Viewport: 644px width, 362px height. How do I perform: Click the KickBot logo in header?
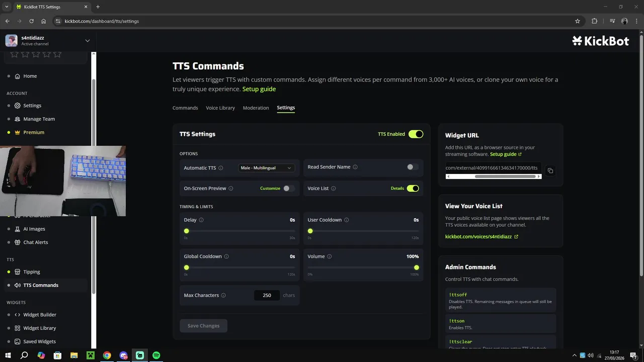click(x=601, y=41)
